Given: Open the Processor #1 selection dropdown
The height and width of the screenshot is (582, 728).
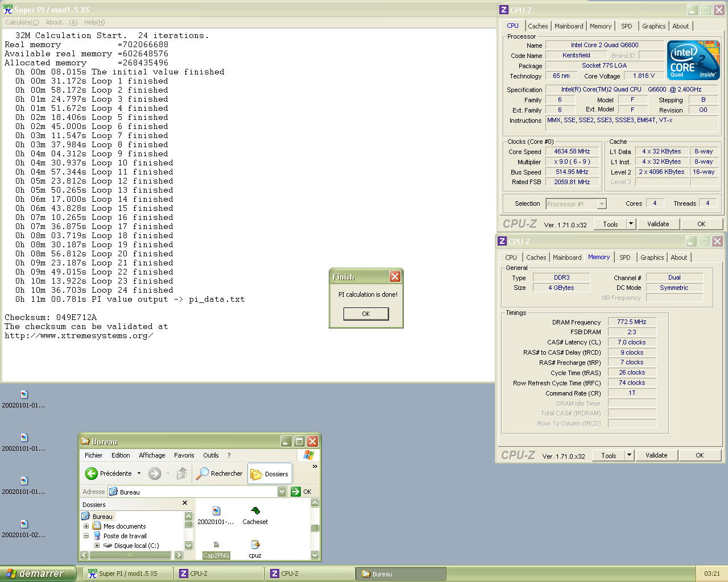Looking at the screenshot, I should (x=602, y=204).
